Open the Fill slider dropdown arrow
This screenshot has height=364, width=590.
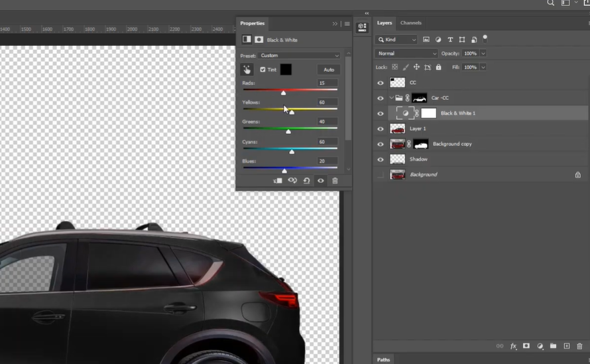click(483, 68)
